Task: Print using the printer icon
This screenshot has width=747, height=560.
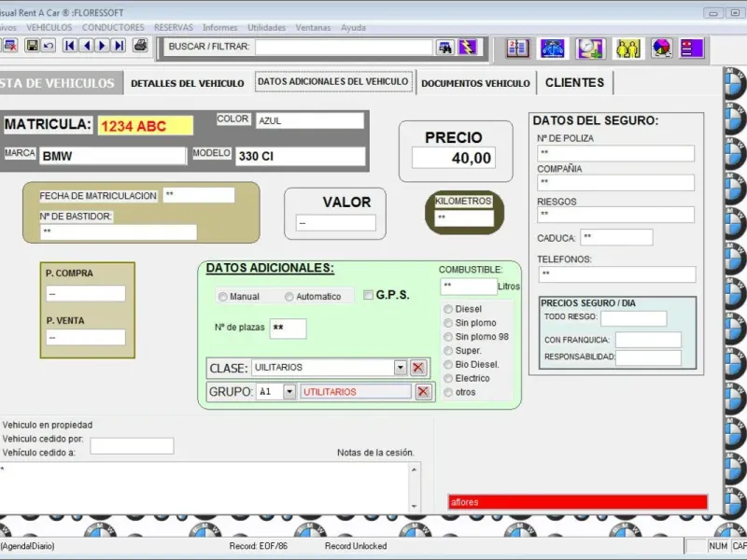Action: pos(140,46)
